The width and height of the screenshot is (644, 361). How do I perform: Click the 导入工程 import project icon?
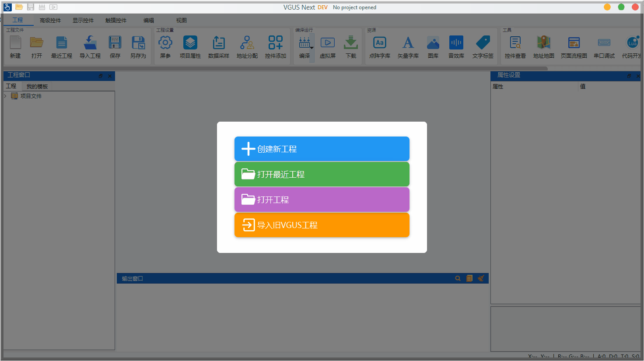90,42
